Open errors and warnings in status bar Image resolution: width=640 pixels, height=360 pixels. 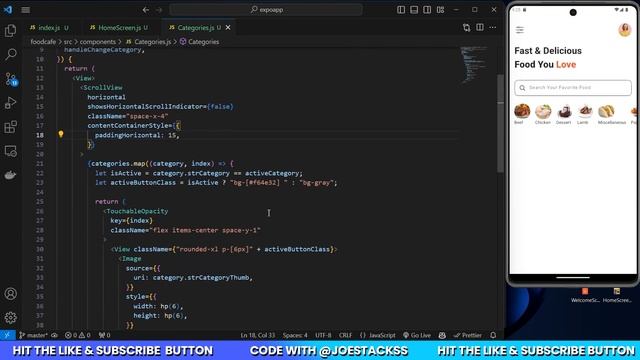coord(78,335)
